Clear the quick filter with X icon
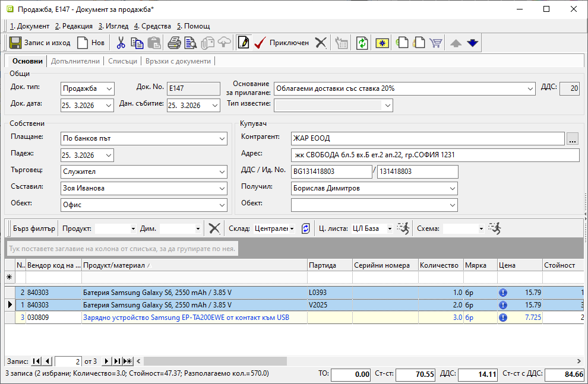 pyautogui.click(x=214, y=229)
